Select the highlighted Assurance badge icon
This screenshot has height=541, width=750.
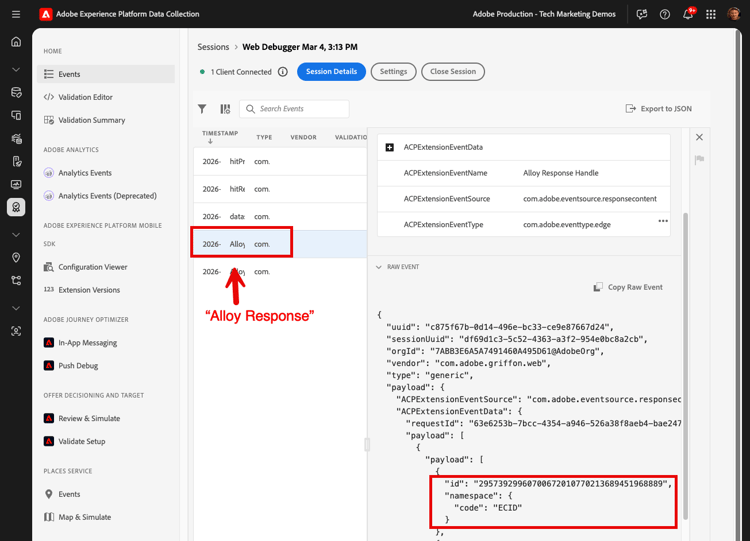(16, 207)
